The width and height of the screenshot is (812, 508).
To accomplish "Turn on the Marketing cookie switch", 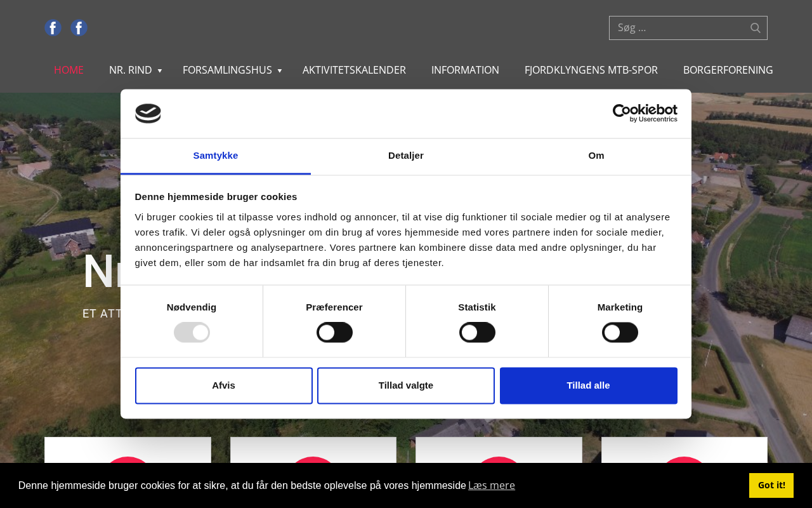I will click(620, 332).
